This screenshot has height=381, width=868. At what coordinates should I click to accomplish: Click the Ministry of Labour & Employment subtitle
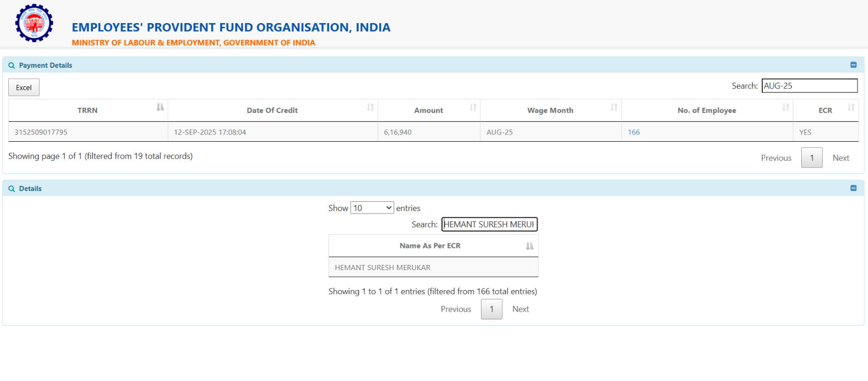pyautogui.click(x=194, y=43)
